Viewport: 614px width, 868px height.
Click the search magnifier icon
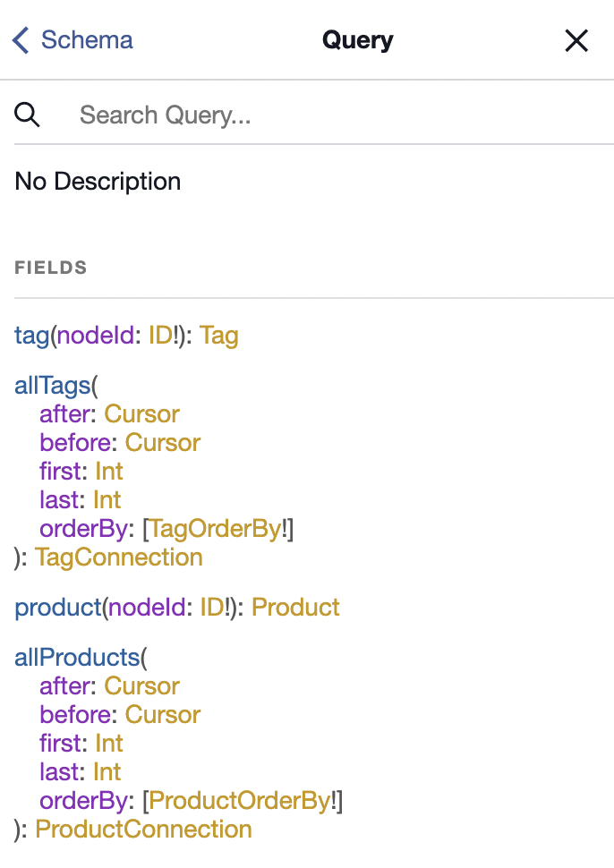click(x=27, y=115)
